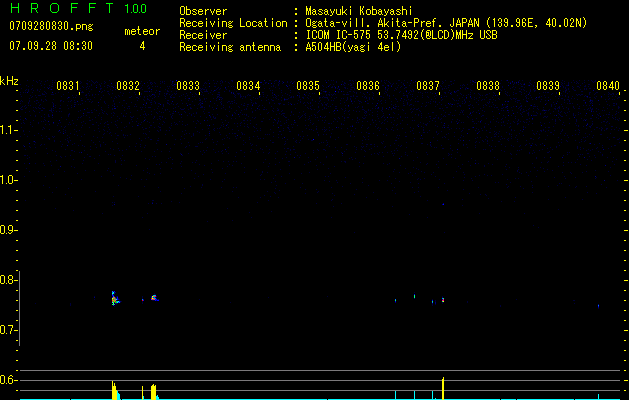The height and width of the screenshot is (400, 629).
Task: Click the date stamp 07.09.28 08:30
Action: pos(51,46)
